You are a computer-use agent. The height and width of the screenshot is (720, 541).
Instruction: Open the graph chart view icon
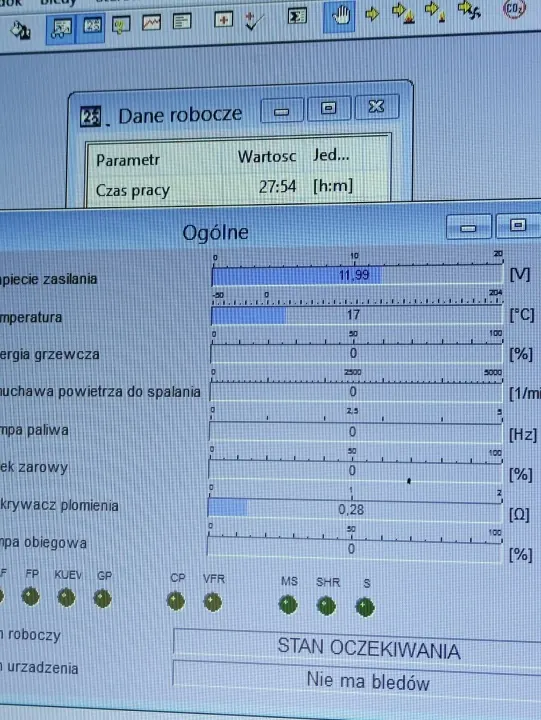tap(152, 22)
